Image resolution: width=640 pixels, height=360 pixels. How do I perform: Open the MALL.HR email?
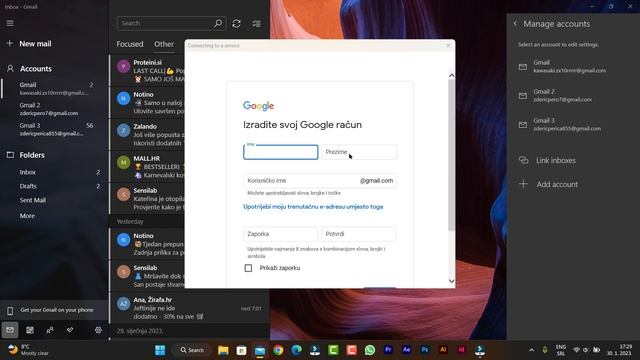pos(147,167)
